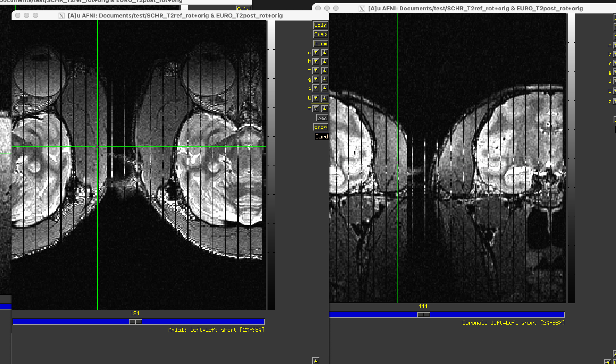Click the 'i' up arrow in Axial viewer
Viewport: 616px width, 364px height.
coord(324,88)
